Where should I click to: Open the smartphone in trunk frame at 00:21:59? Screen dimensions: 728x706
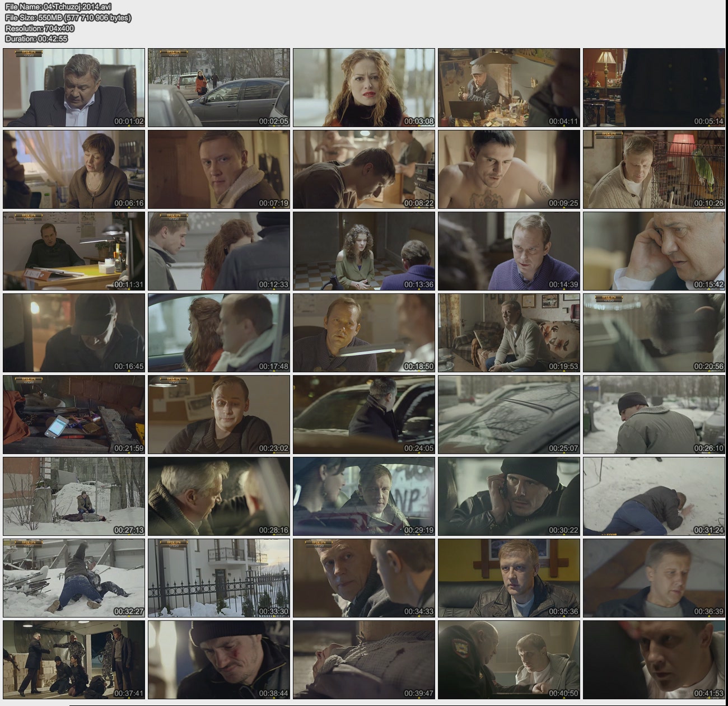(74, 414)
